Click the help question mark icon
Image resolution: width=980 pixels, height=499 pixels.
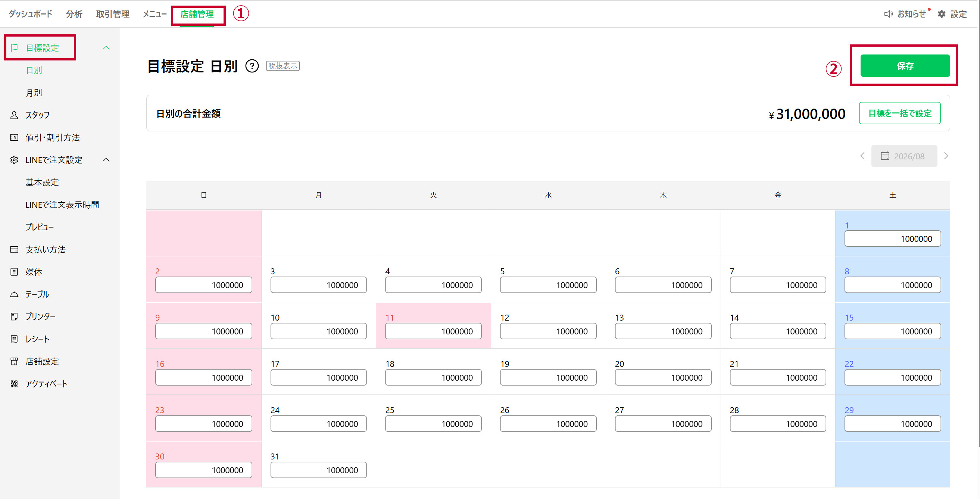tap(252, 66)
